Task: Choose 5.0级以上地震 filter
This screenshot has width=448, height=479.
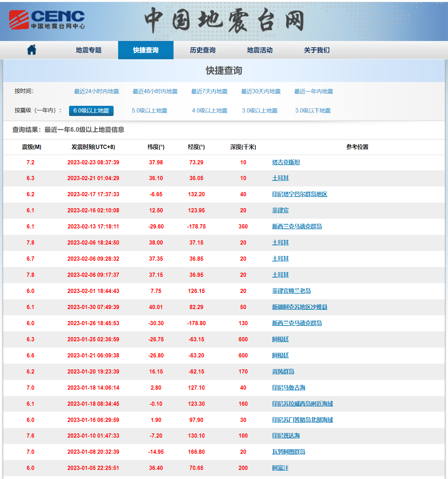Action: pos(149,111)
